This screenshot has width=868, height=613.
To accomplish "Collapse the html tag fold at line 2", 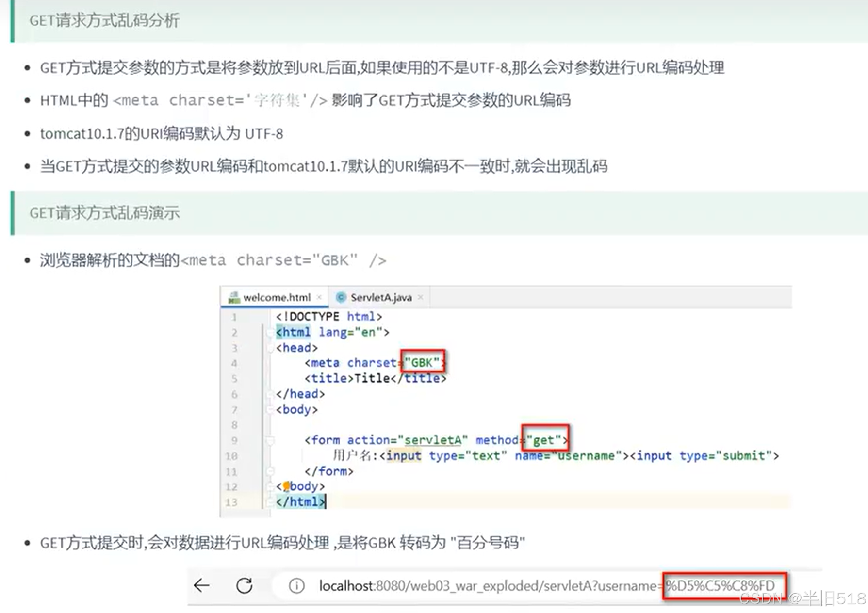I will coord(271,333).
